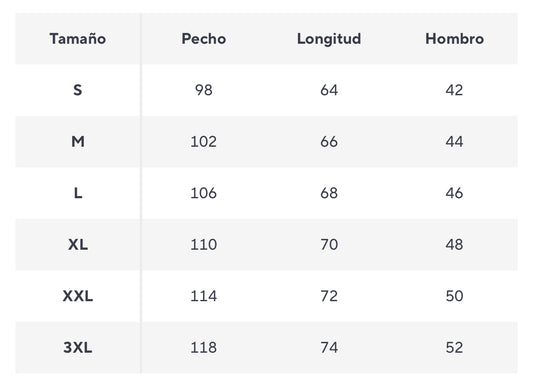
Task: Select the XXL size row label
Action: (78, 296)
